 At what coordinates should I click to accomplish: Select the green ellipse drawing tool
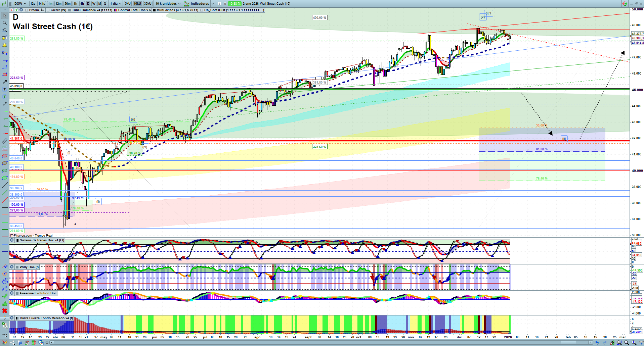tap(5, 170)
